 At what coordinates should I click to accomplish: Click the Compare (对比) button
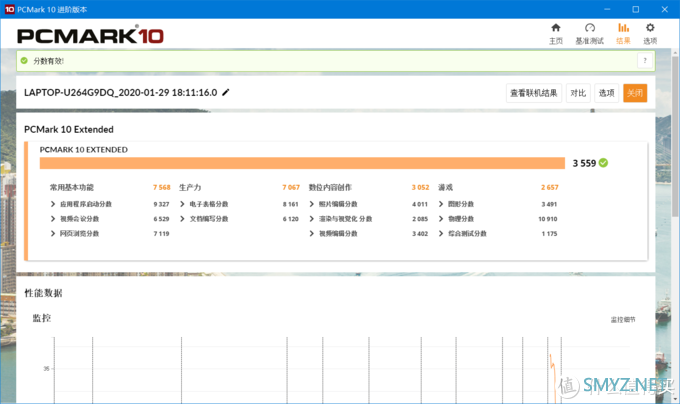[578, 93]
